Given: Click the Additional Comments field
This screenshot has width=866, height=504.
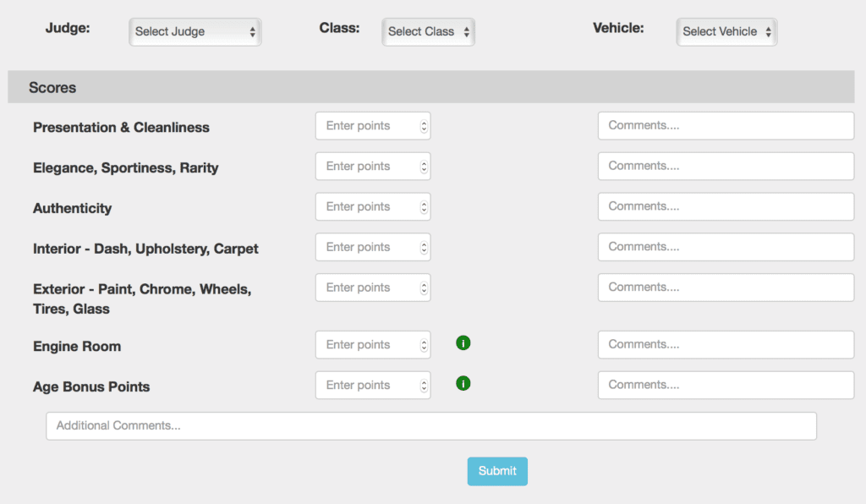Looking at the screenshot, I should pyautogui.click(x=431, y=425).
